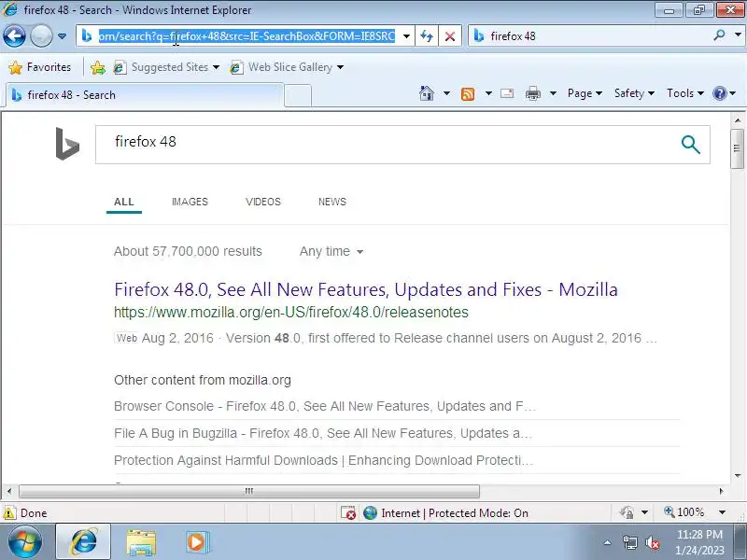
Task: Expand the Home button dropdown arrow
Action: 446,93
